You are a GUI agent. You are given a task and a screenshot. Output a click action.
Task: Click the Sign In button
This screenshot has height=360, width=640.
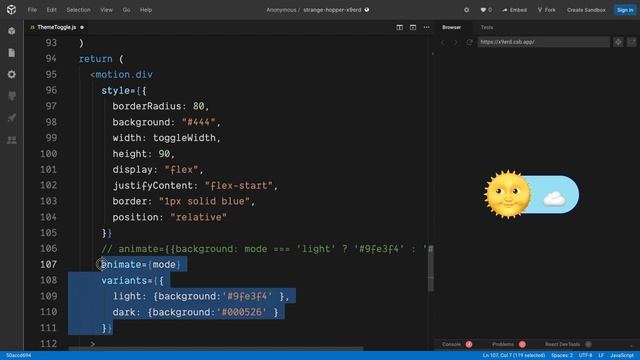tap(625, 10)
